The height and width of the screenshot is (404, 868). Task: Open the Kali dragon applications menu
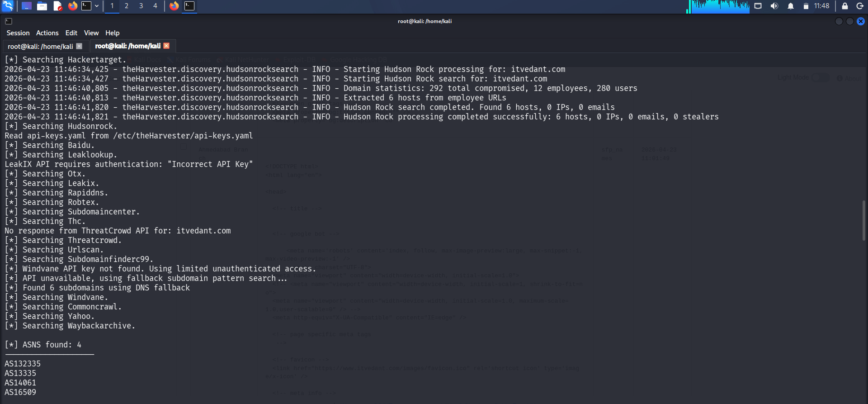(8, 6)
